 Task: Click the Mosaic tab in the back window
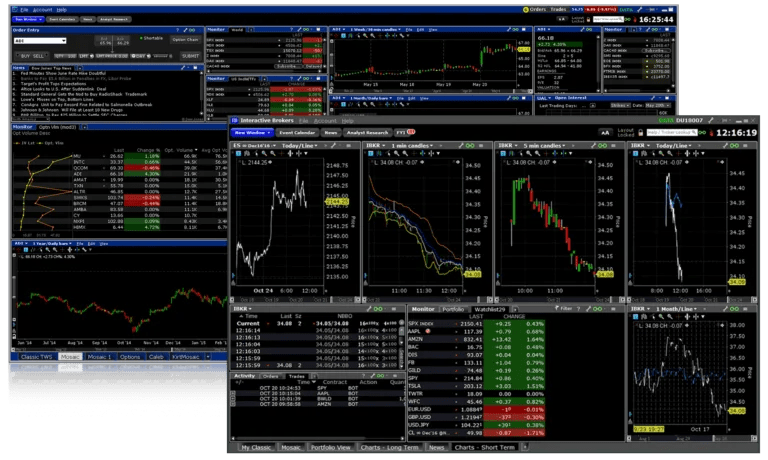[70, 357]
